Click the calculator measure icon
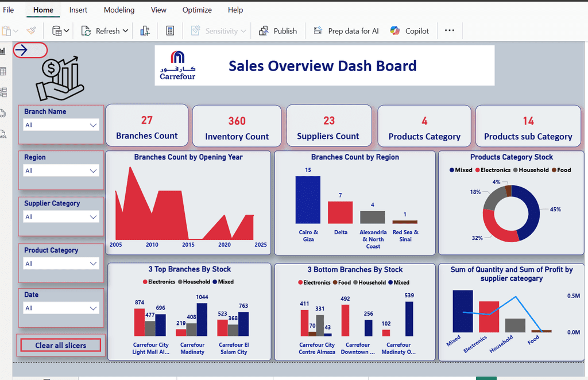Screen dimensions: 588x380 click(x=170, y=31)
